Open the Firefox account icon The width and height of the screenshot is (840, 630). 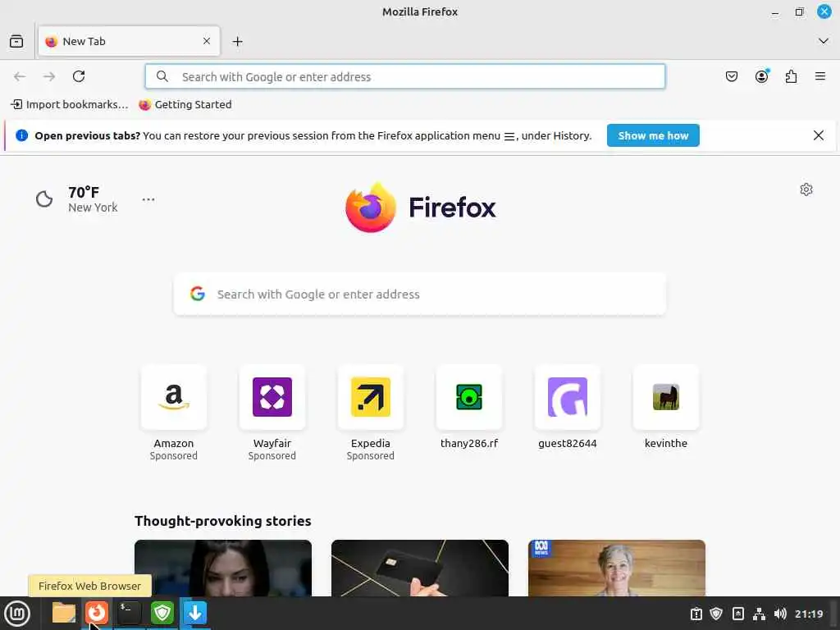click(761, 76)
